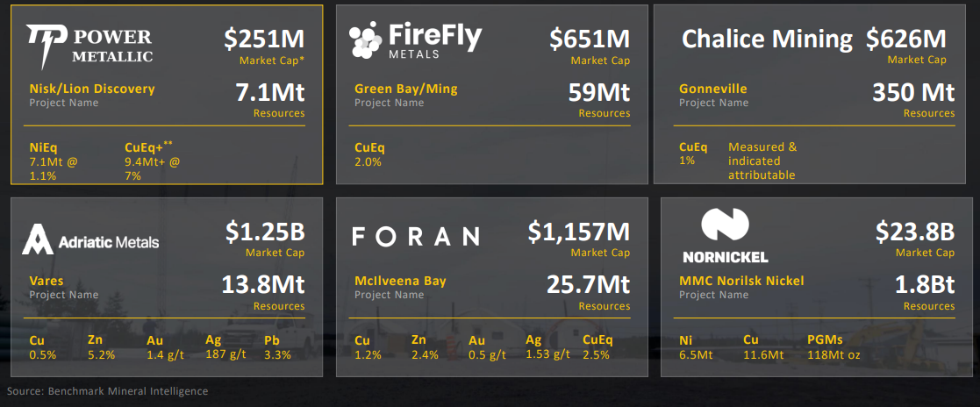Click the 13.8Mt resources value
The height and width of the screenshot is (407, 980).
click(265, 285)
